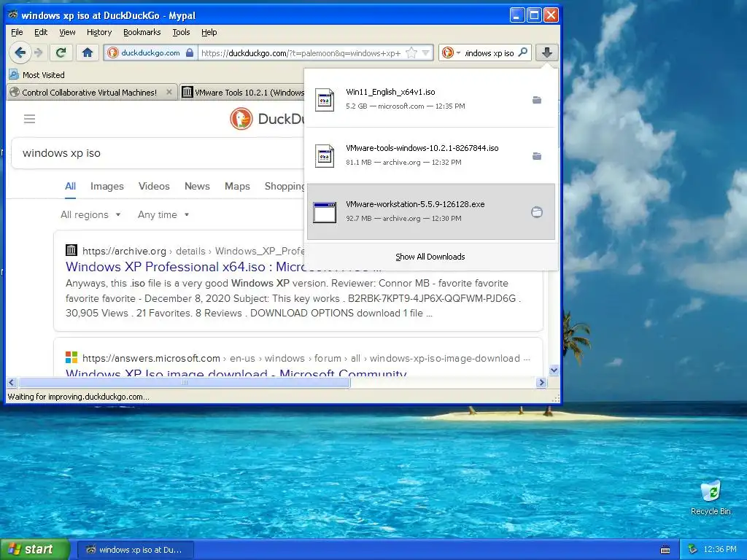This screenshot has height=560, width=747.
Task: Click the horizontal scrollbar left arrow
Action: tap(12, 382)
